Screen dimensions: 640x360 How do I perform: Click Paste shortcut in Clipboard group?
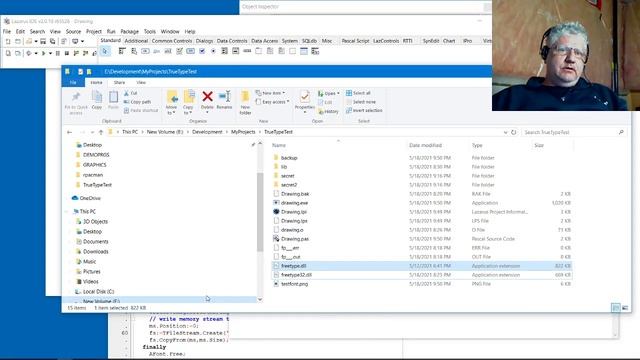coord(141,110)
